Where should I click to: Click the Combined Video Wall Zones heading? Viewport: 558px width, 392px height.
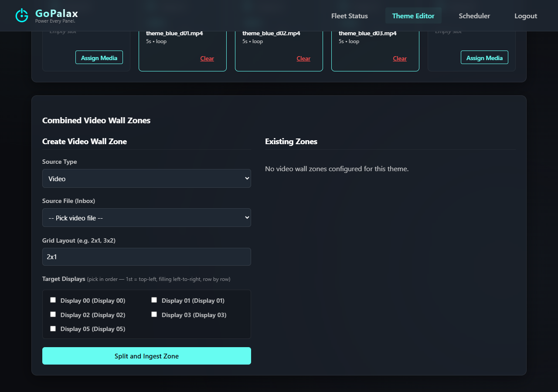96,121
